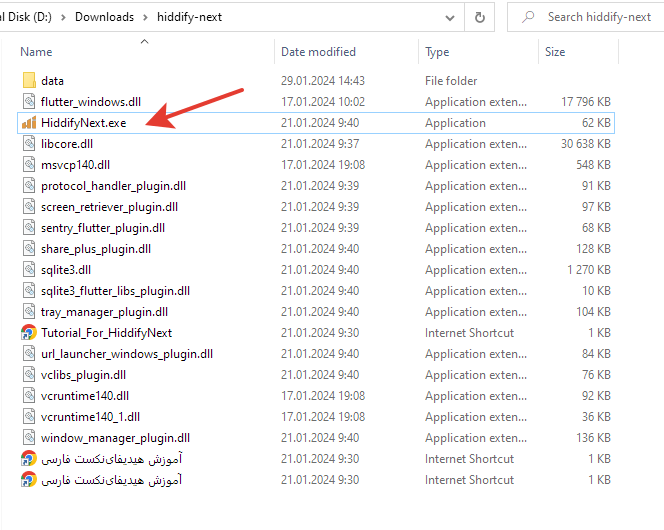The height and width of the screenshot is (530, 664).
Task: Click the window_manager_plugin.dll file icon
Action: coord(29,438)
